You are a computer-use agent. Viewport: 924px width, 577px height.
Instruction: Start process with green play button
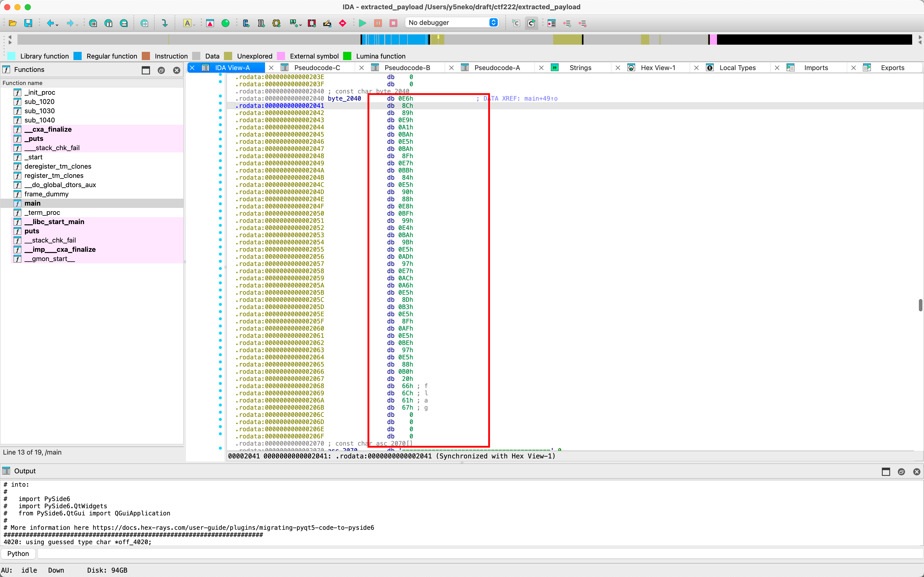362,23
